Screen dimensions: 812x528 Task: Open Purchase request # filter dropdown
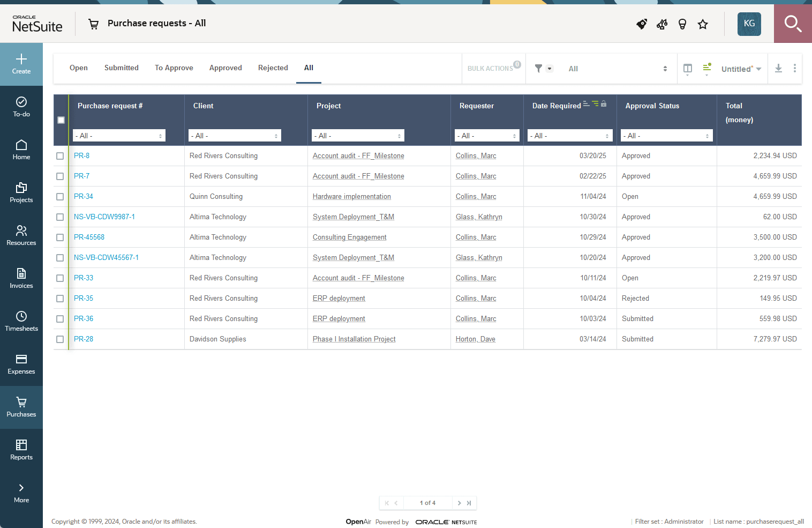pyautogui.click(x=119, y=136)
